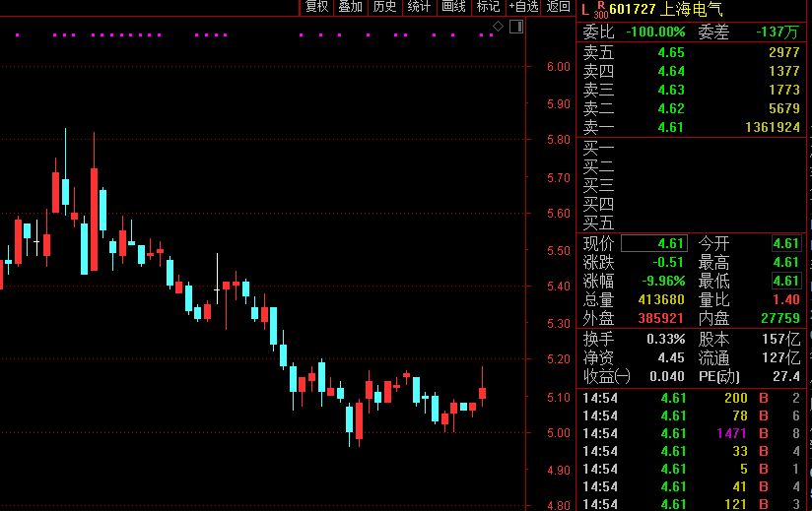Toggle the side panel layout icon
The height and width of the screenshot is (511, 812).
point(514,26)
